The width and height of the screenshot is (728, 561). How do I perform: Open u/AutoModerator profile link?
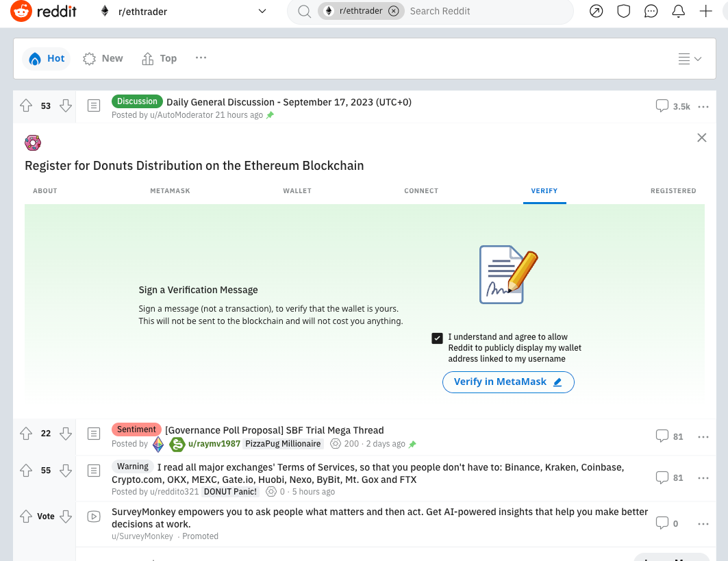tap(181, 114)
